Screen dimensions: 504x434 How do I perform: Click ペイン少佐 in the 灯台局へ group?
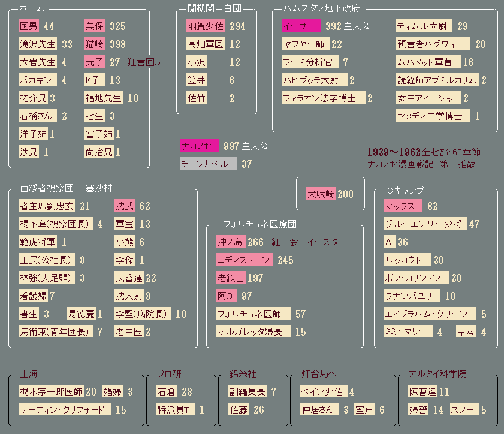[322, 392]
